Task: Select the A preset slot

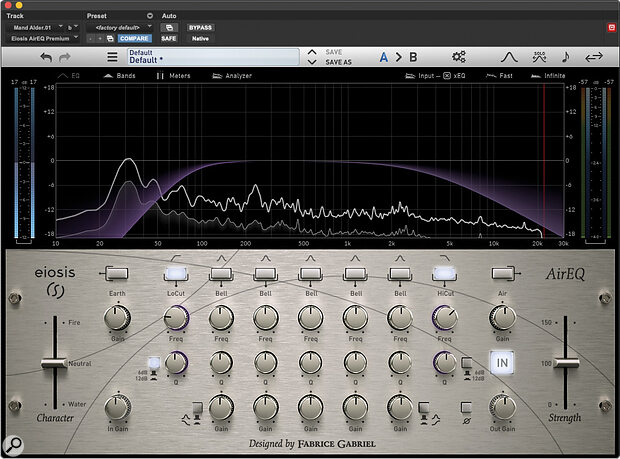Action: pyautogui.click(x=384, y=57)
